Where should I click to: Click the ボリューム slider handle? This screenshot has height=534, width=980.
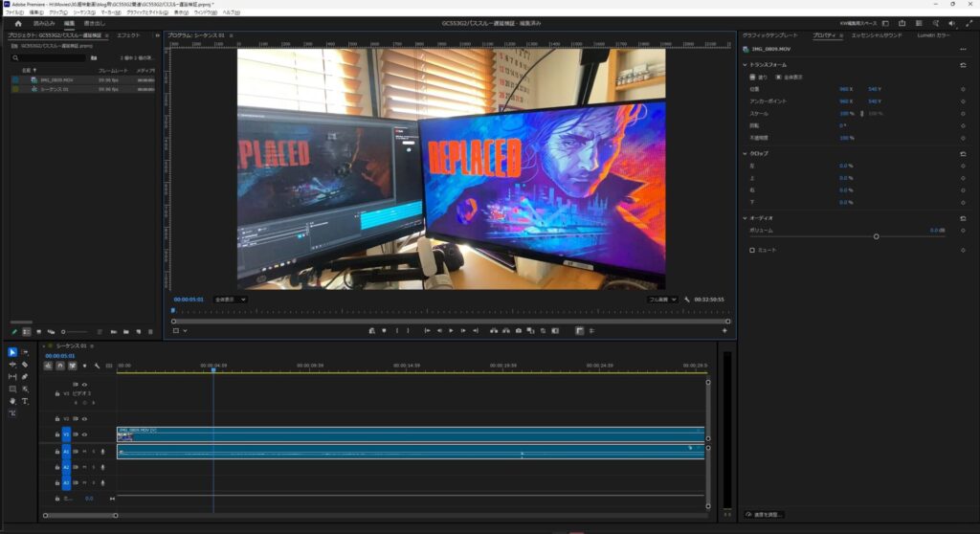tap(876, 236)
